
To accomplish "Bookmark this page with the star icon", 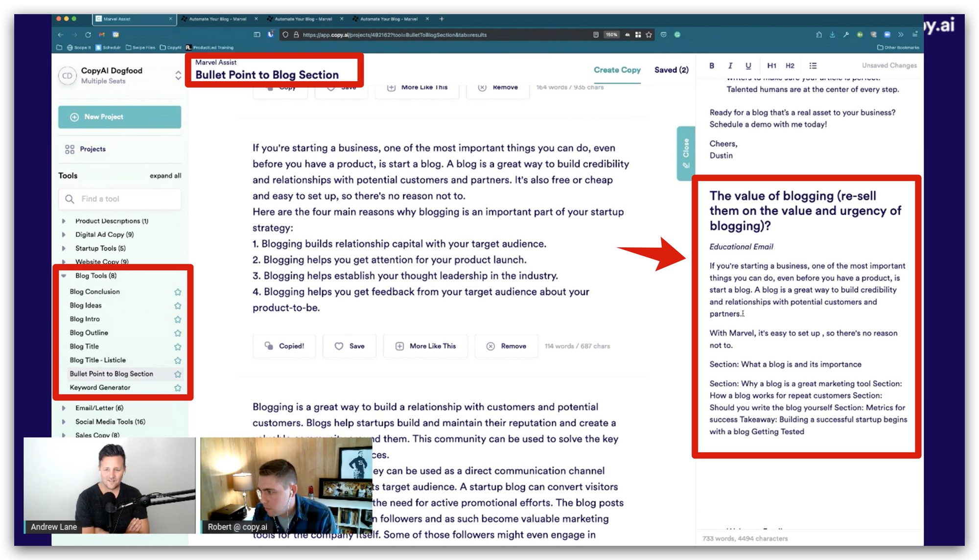I will (x=649, y=35).
